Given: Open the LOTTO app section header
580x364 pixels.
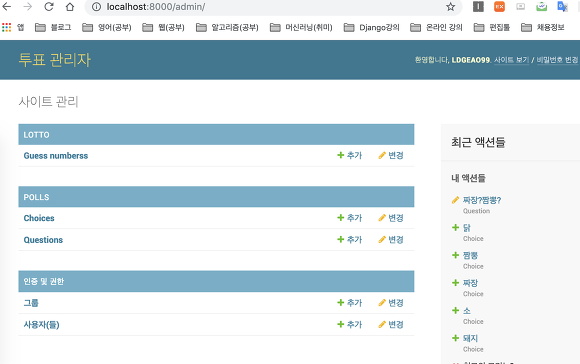Looking at the screenshot, I should 36,135.
